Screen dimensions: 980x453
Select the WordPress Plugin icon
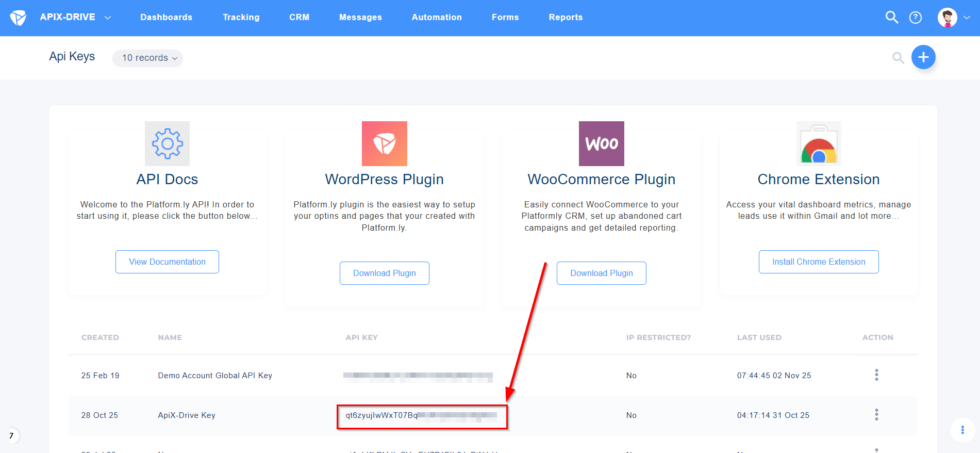[384, 143]
